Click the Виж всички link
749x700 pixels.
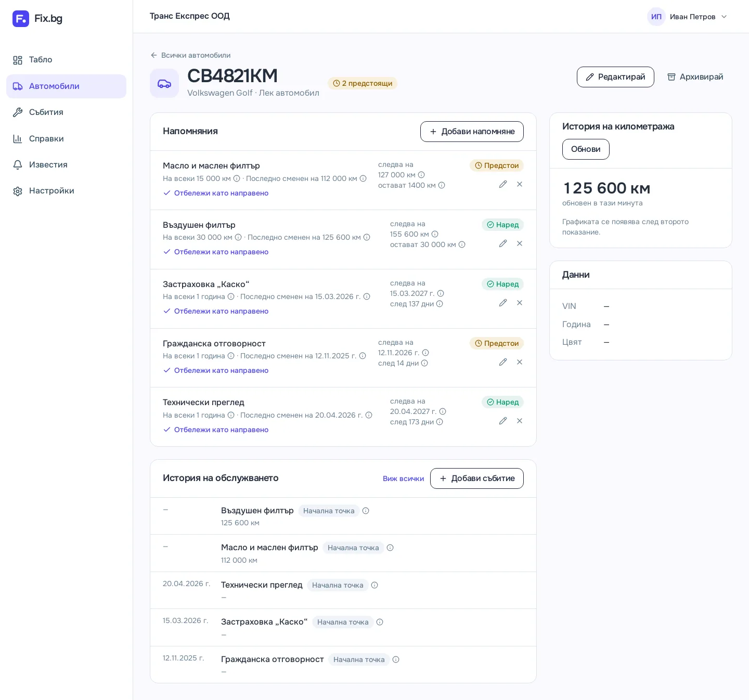point(403,478)
